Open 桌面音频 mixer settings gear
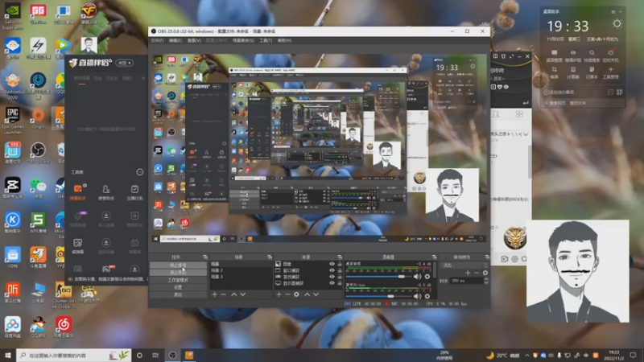The width and height of the screenshot is (644, 362). (x=427, y=277)
